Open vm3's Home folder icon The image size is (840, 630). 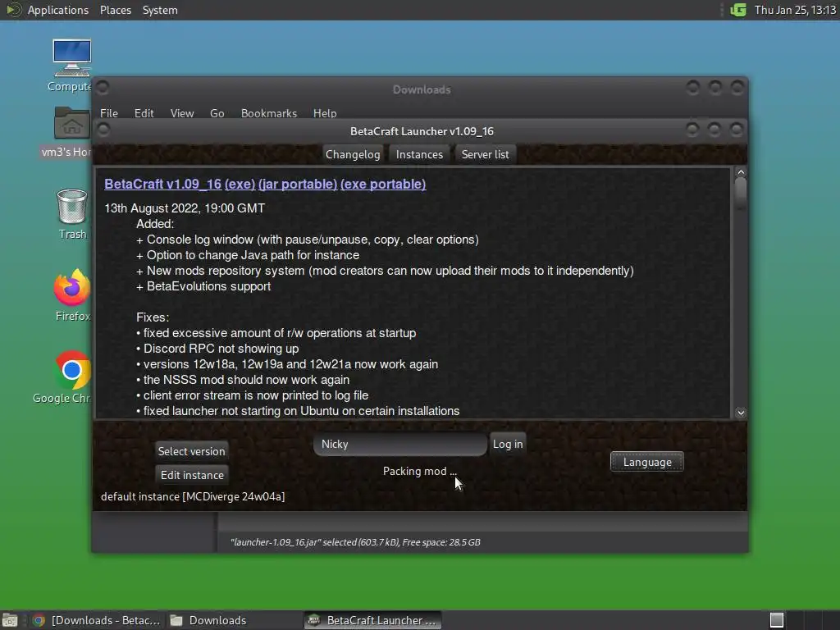tap(71, 132)
